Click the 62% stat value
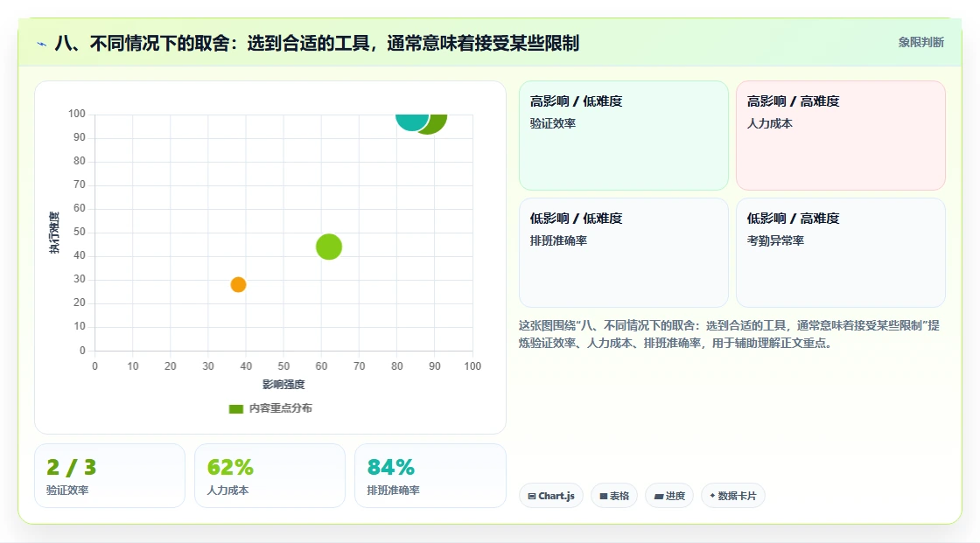980x543 pixels. pyautogui.click(x=230, y=468)
